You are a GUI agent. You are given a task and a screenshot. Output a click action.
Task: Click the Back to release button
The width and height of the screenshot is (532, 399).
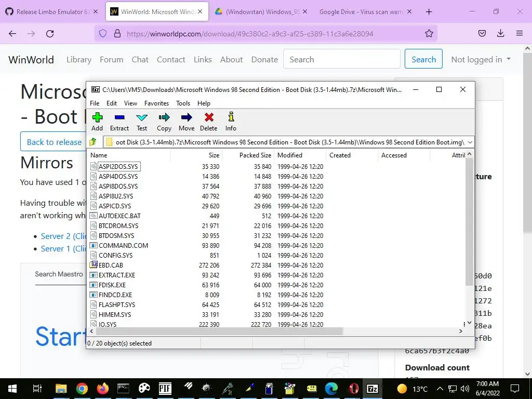(54, 142)
